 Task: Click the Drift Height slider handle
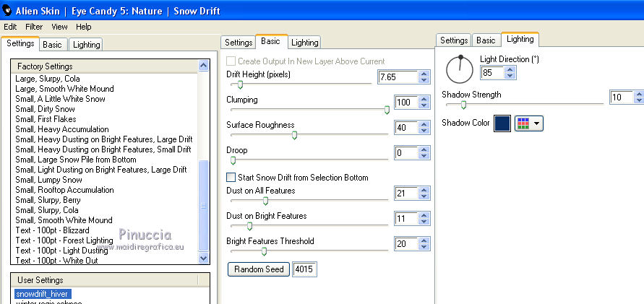coord(240,85)
